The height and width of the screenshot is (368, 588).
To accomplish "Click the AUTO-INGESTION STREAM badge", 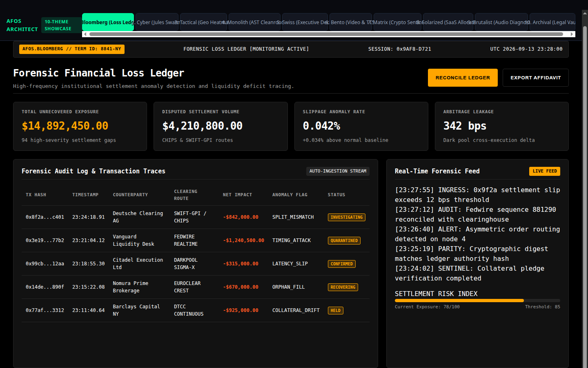I will tap(338, 171).
